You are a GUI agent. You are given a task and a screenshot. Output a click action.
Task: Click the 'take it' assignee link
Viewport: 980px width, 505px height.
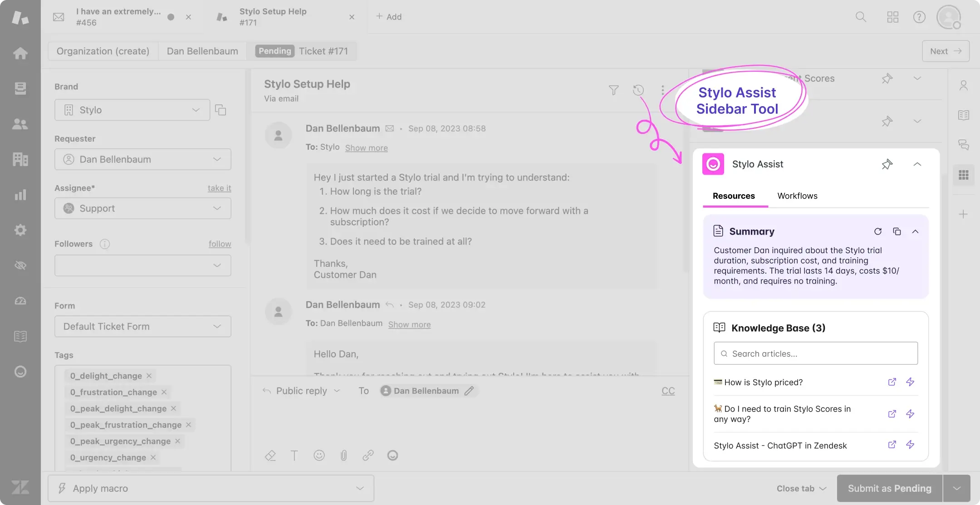[x=220, y=188]
